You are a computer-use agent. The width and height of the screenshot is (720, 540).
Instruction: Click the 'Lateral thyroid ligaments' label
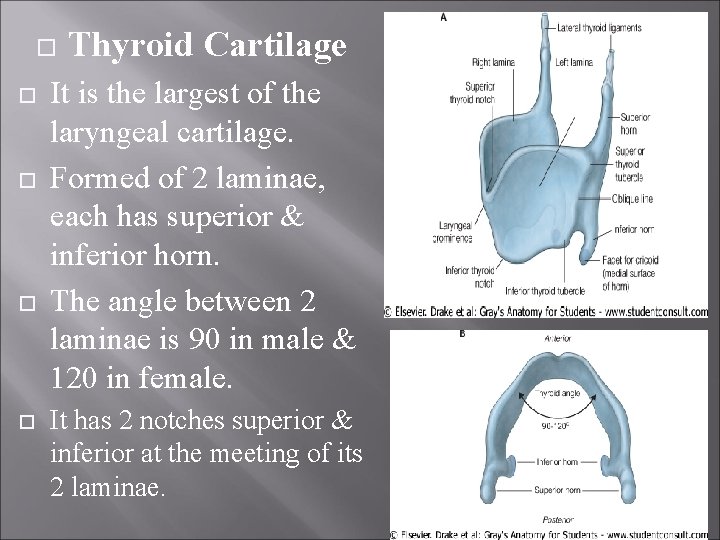(x=599, y=28)
